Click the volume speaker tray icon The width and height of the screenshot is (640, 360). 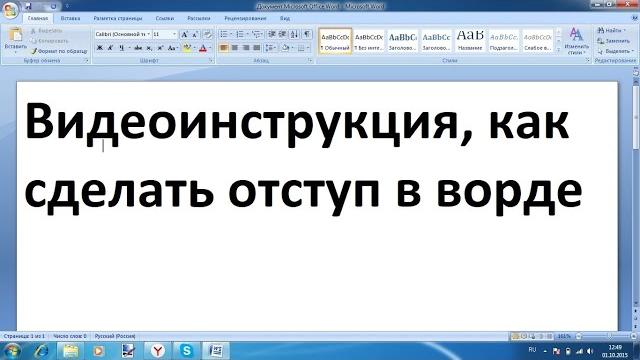pyautogui.click(x=590, y=351)
